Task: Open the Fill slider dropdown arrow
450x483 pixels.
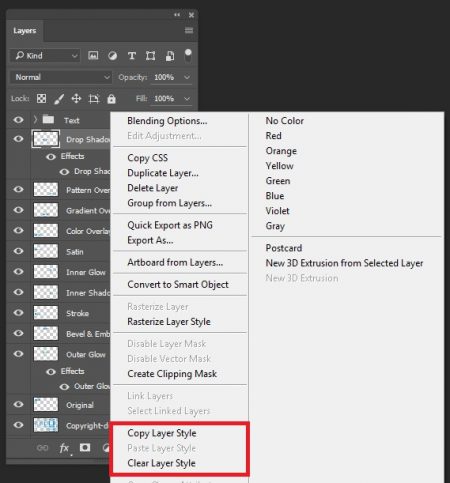Action: (187, 99)
